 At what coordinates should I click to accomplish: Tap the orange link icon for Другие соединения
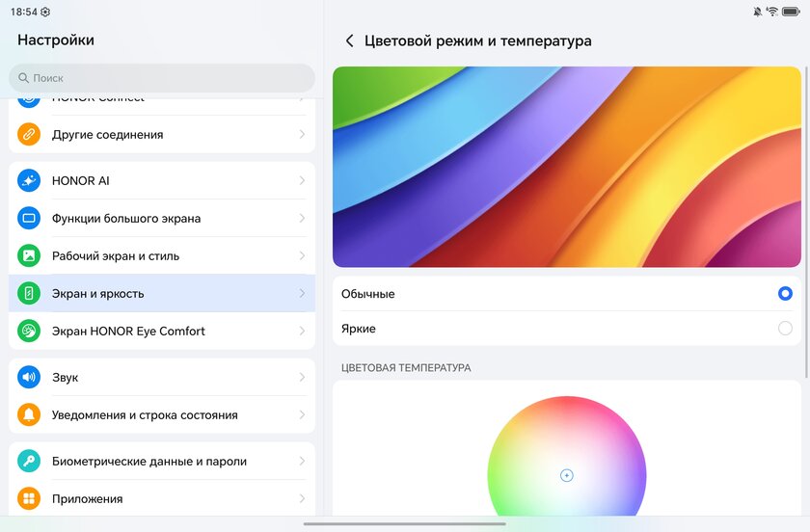tap(29, 134)
